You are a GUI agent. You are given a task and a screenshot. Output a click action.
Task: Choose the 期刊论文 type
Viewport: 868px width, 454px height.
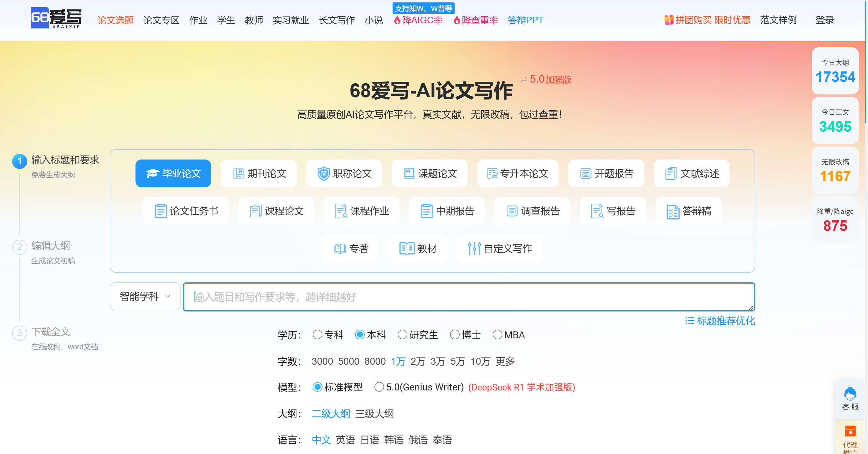[259, 173]
